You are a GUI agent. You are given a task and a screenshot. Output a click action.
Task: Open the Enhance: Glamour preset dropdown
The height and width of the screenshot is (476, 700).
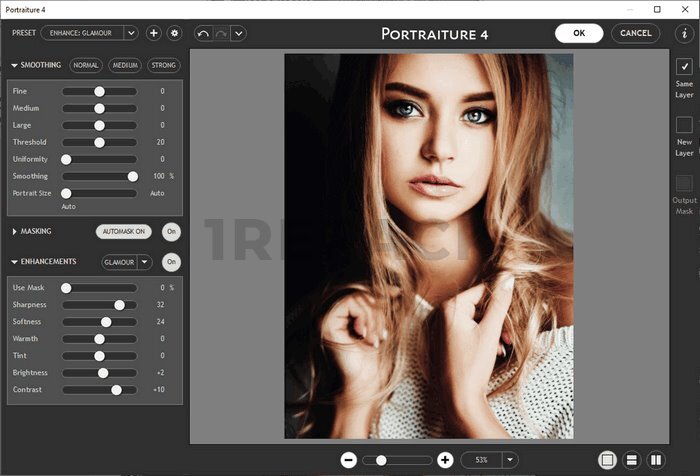coord(131,33)
